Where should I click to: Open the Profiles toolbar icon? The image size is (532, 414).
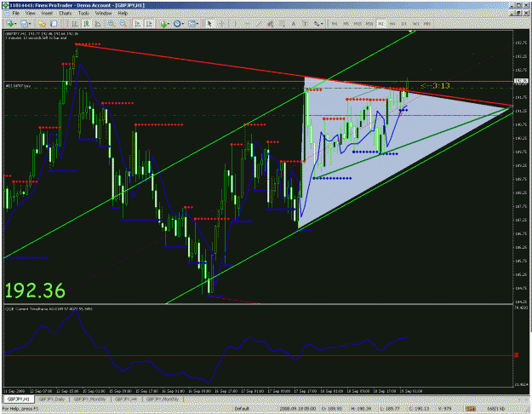(24, 24)
